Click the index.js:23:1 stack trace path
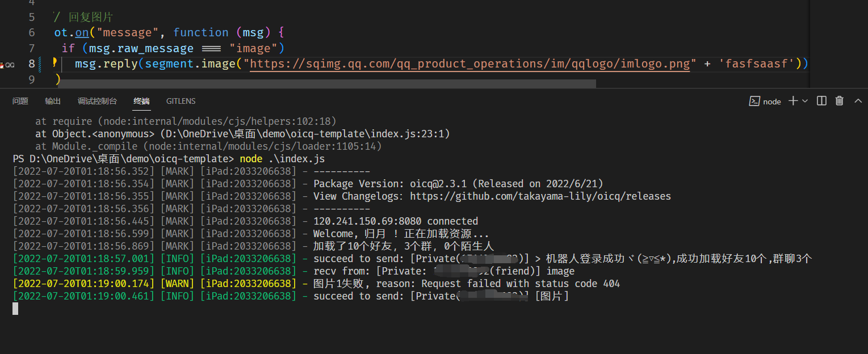This screenshot has height=354, width=868. click(x=304, y=134)
